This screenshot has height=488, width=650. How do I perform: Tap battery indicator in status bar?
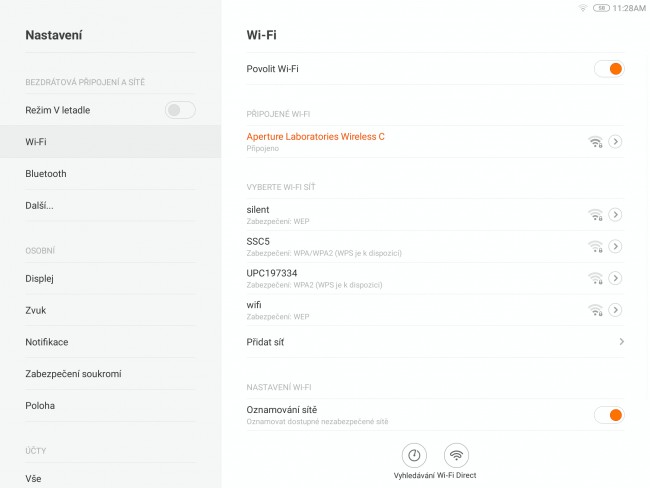click(x=601, y=8)
